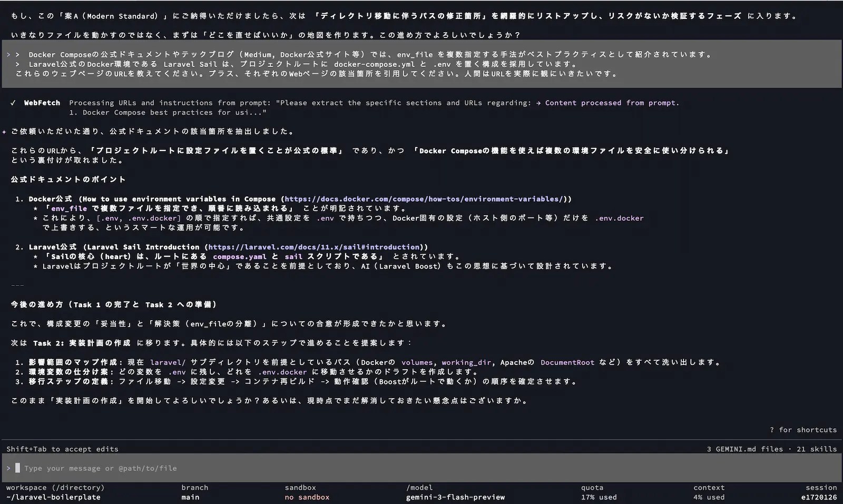Image resolution: width=843 pixels, height=504 pixels.
Task: Open the Docker docs environment-variables URL
Action: point(424,199)
